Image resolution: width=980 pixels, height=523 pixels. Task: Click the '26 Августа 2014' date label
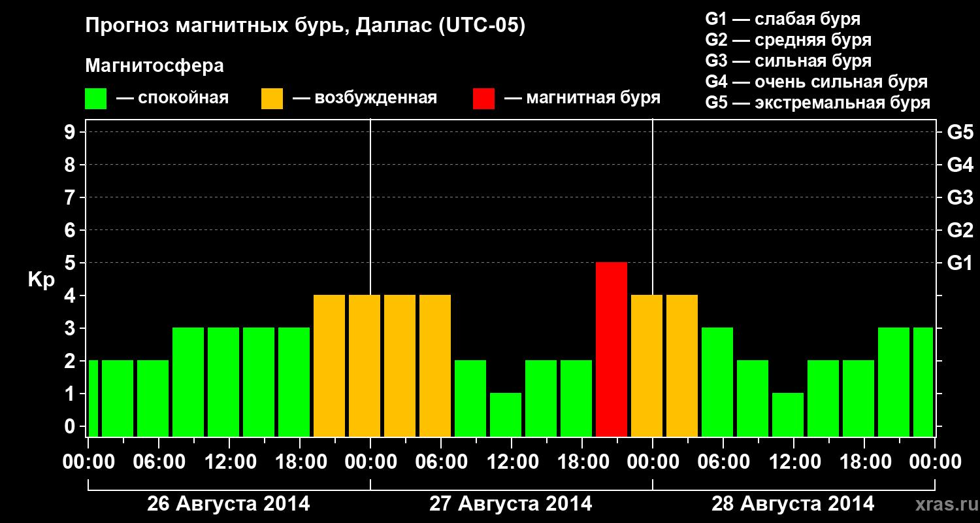(228, 504)
